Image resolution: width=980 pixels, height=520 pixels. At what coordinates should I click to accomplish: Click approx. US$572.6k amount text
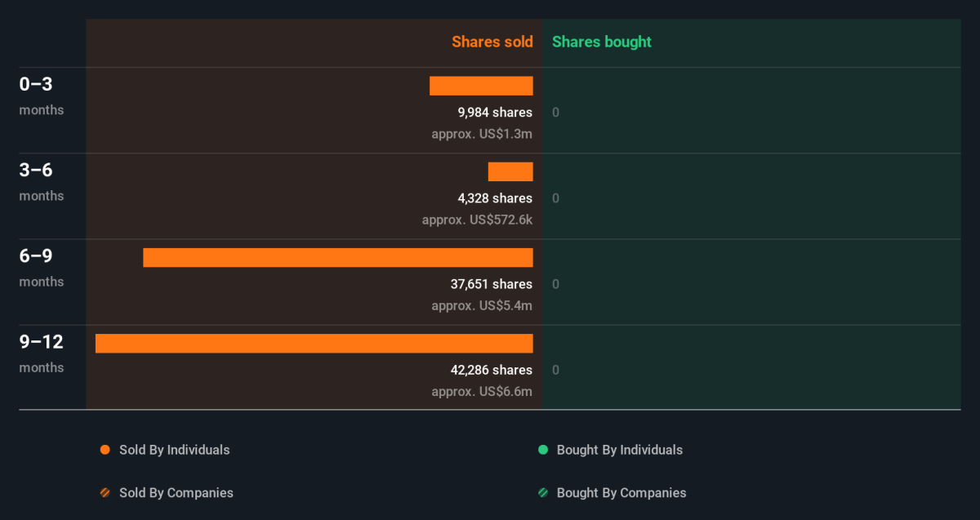click(x=477, y=220)
